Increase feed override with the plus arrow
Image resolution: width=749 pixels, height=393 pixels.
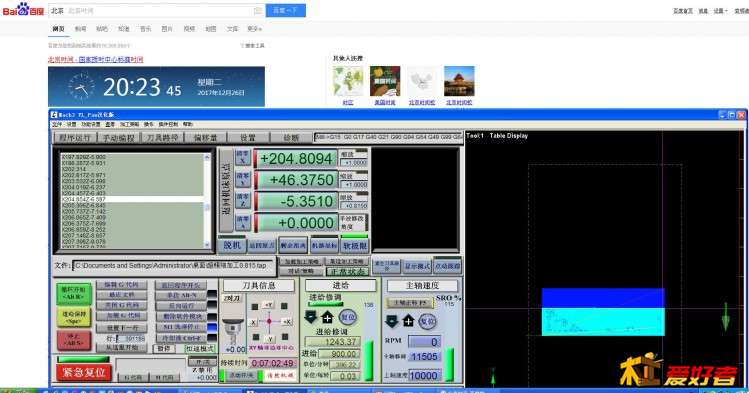tap(328, 317)
